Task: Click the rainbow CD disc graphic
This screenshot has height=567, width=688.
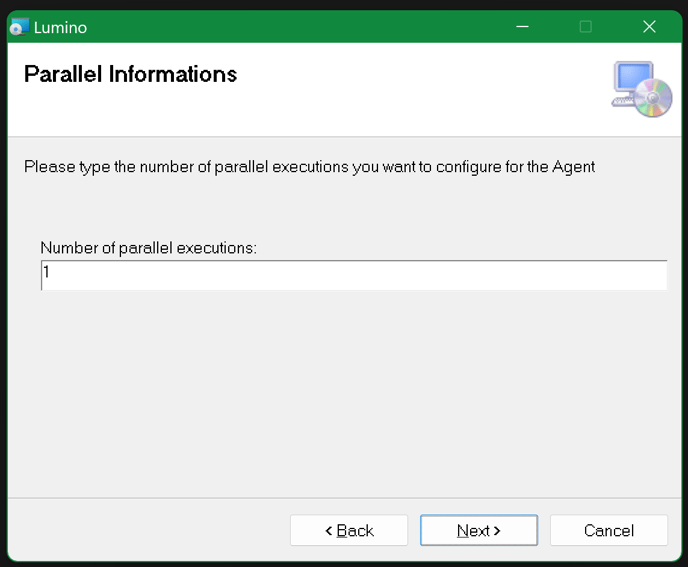Action: click(653, 98)
